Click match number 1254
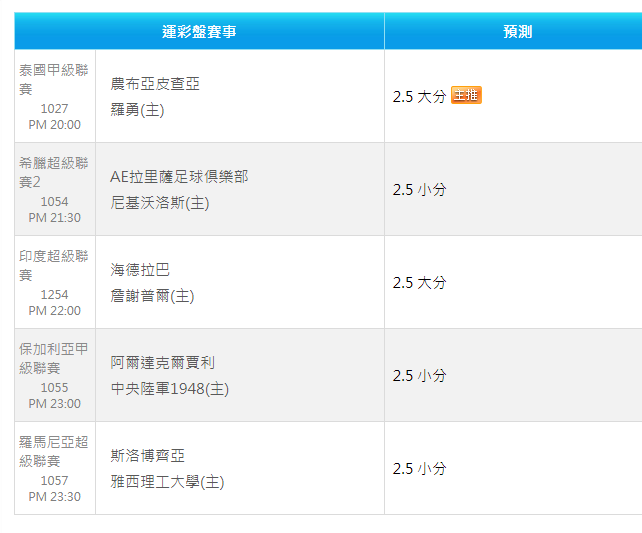 (x=54, y=295)
